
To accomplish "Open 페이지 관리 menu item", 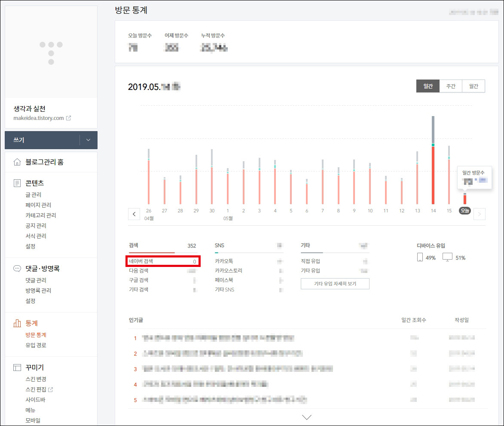I will (38, 205).
